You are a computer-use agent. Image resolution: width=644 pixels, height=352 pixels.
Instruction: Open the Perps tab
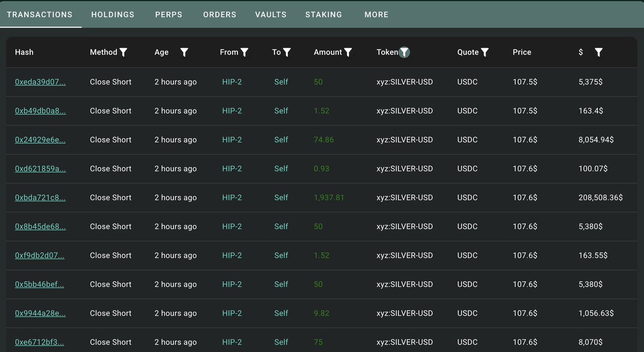coord(169,15)
